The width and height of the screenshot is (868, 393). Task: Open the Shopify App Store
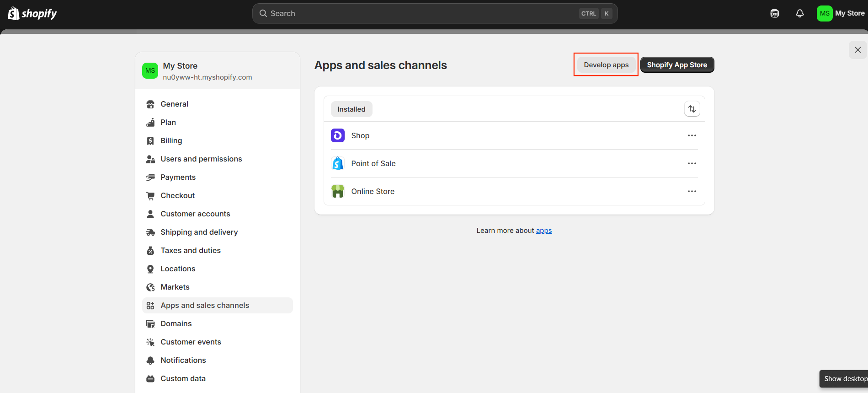tap(677, 65)
